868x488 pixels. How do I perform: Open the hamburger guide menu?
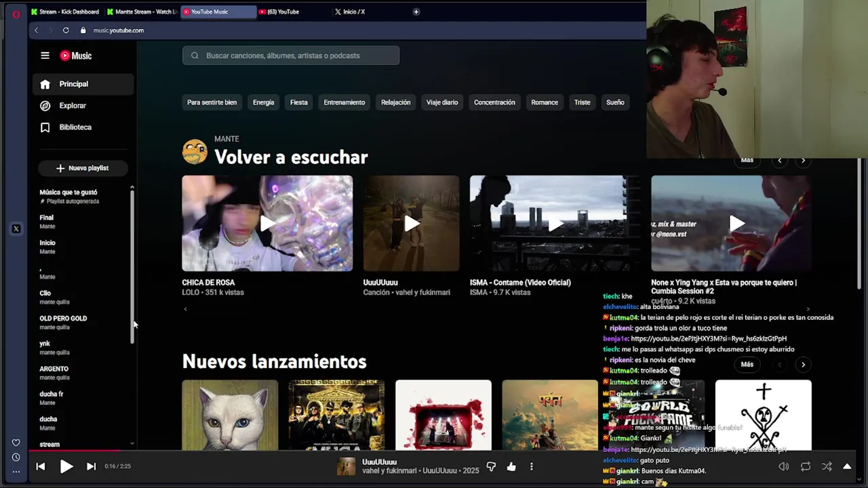45,56
